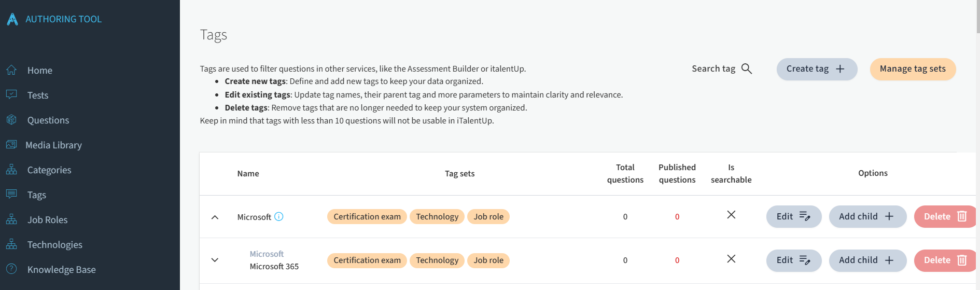Click info icon next to Microsoft
This screenshot has width=980, height=290.
tap(279, 216)
